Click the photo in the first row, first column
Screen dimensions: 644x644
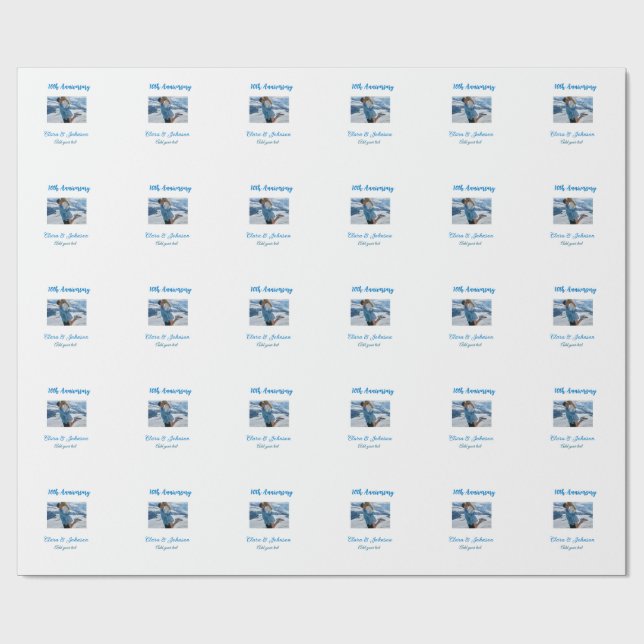tap(66, 109)
